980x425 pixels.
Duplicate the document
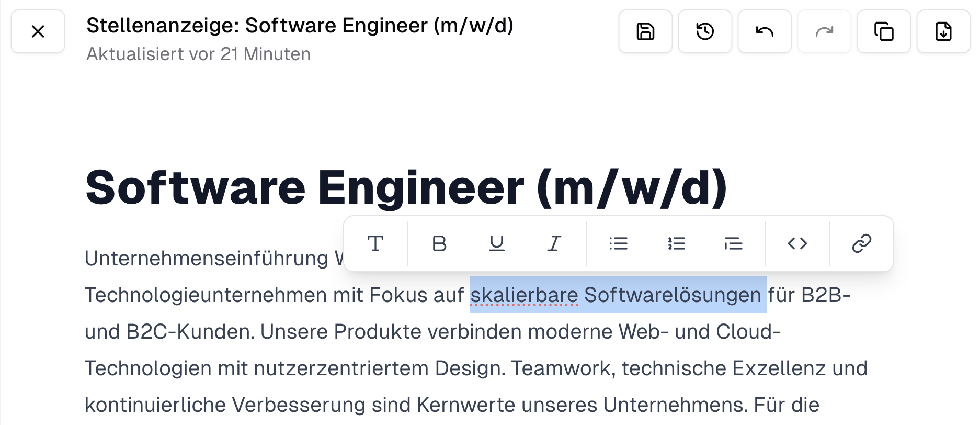tap(884, 31)
